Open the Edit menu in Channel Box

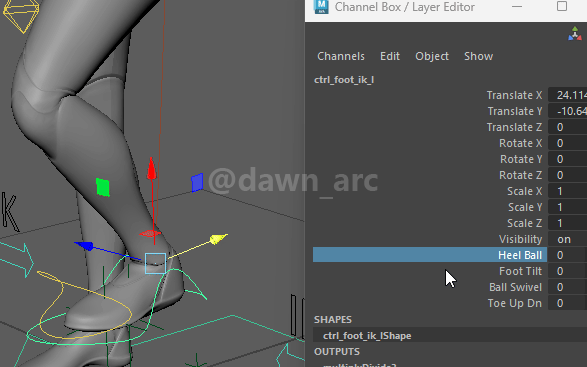pyautogui.click(x=390, y=56)
